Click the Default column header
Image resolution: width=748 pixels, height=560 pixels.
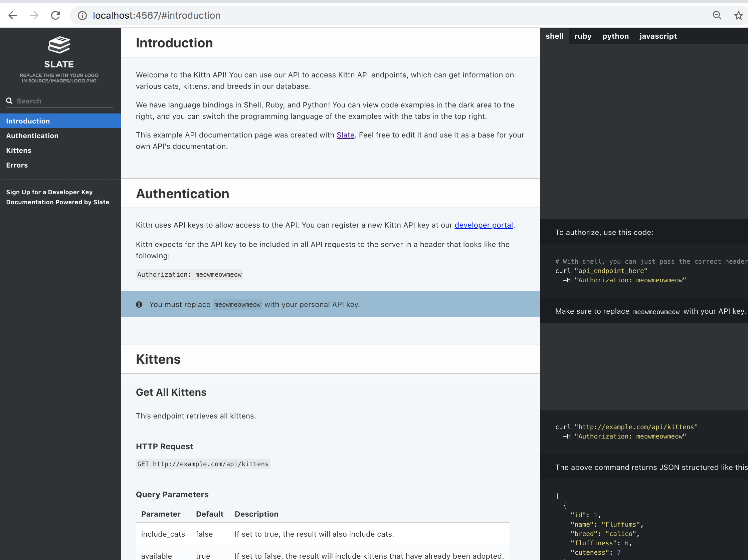point(210,514)
